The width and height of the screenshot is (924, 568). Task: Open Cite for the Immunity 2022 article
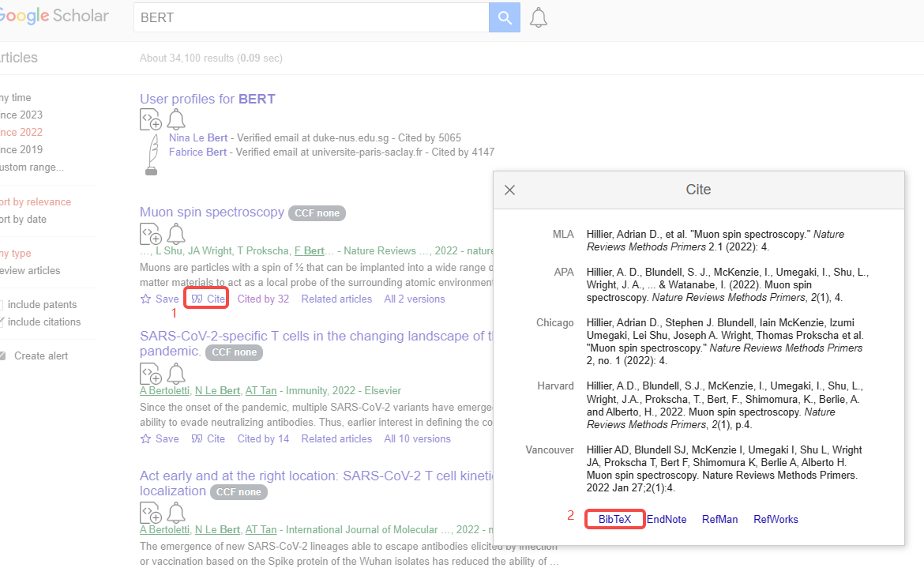click(x=208, y=438)
